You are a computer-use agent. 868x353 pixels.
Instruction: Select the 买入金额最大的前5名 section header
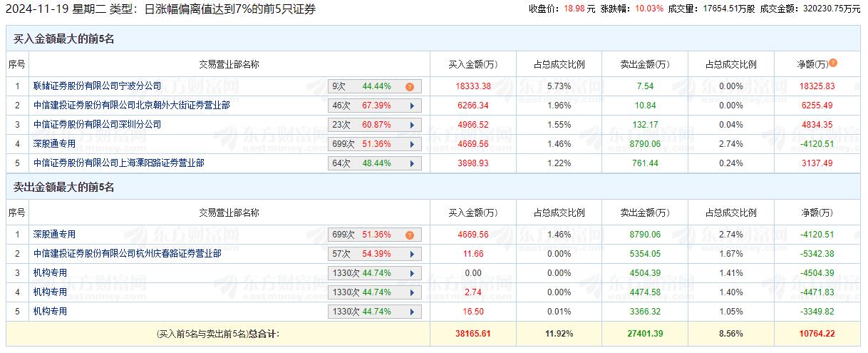(x=63, y=39)
